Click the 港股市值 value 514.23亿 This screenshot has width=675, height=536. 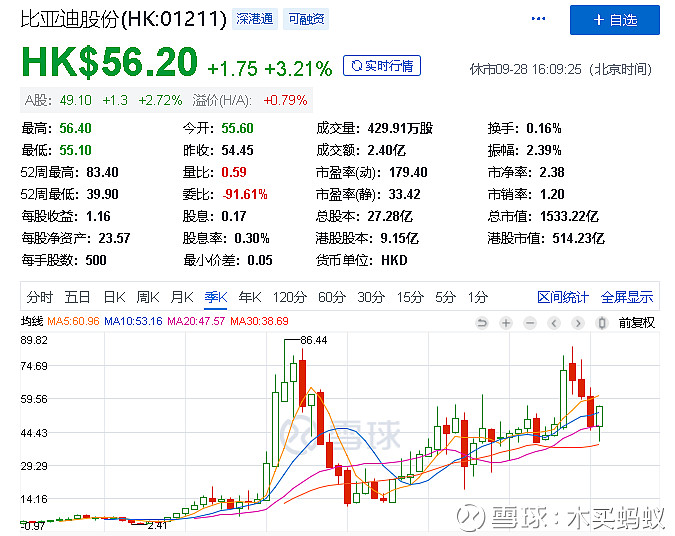coord(579,238)
